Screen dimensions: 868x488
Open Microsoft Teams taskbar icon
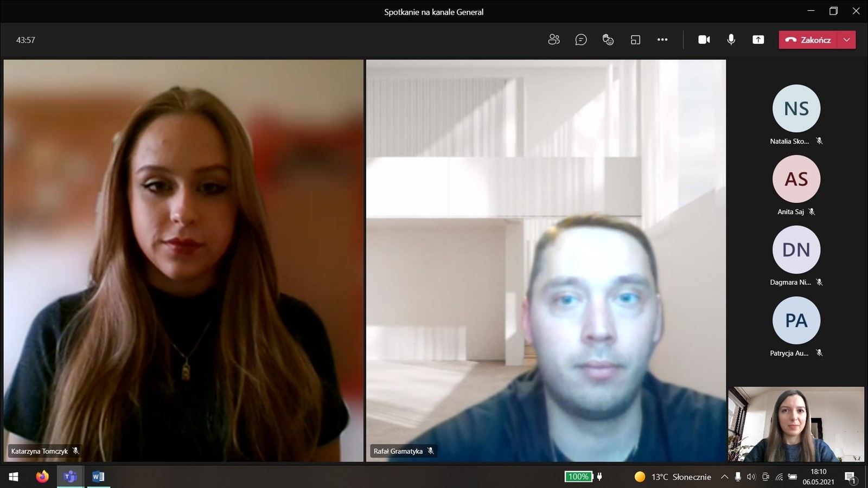70,477
